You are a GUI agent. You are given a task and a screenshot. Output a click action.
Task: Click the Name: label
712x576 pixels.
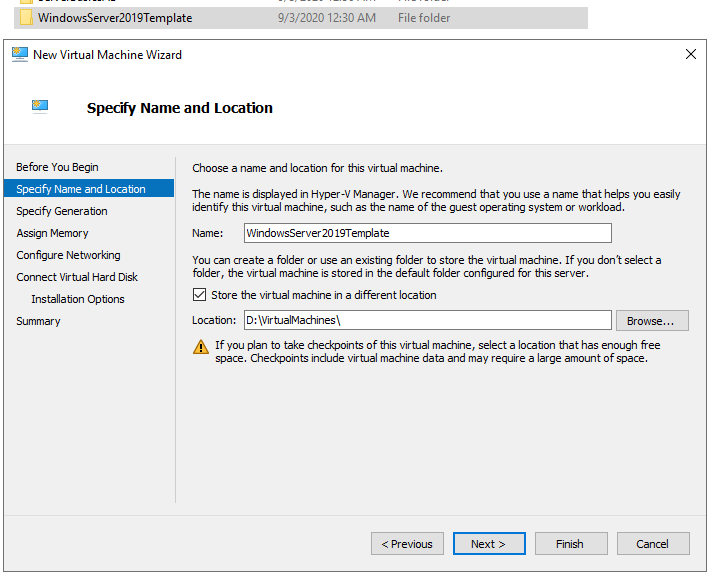click(208, 233)
